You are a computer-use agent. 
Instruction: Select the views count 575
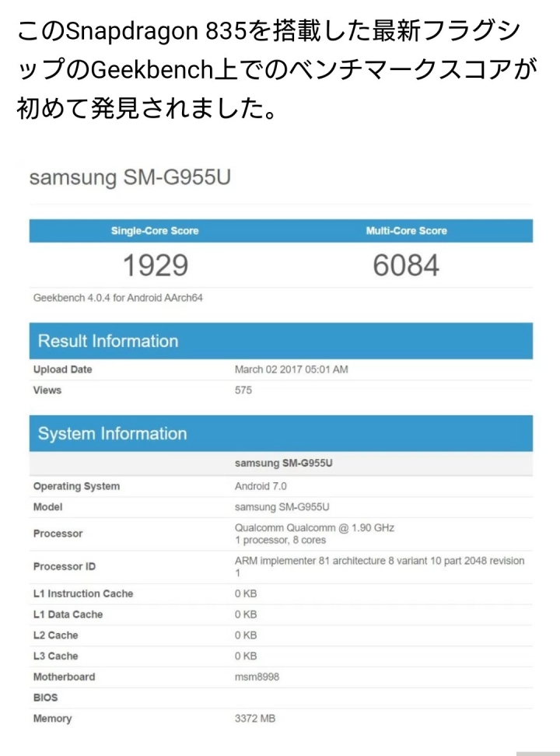(243, 390)
